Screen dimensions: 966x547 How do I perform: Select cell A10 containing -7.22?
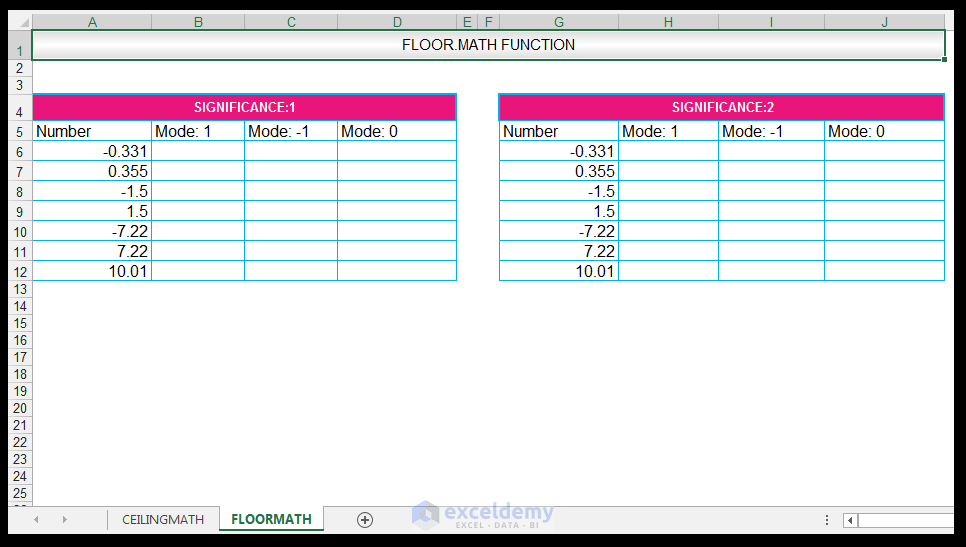point(92,231)
